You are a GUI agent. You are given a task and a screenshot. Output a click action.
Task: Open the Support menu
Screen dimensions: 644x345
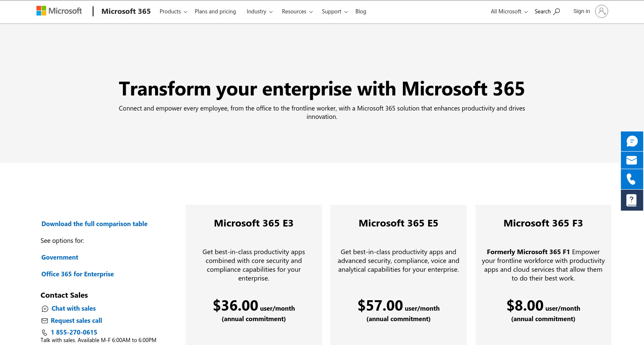tap(335, 11)
